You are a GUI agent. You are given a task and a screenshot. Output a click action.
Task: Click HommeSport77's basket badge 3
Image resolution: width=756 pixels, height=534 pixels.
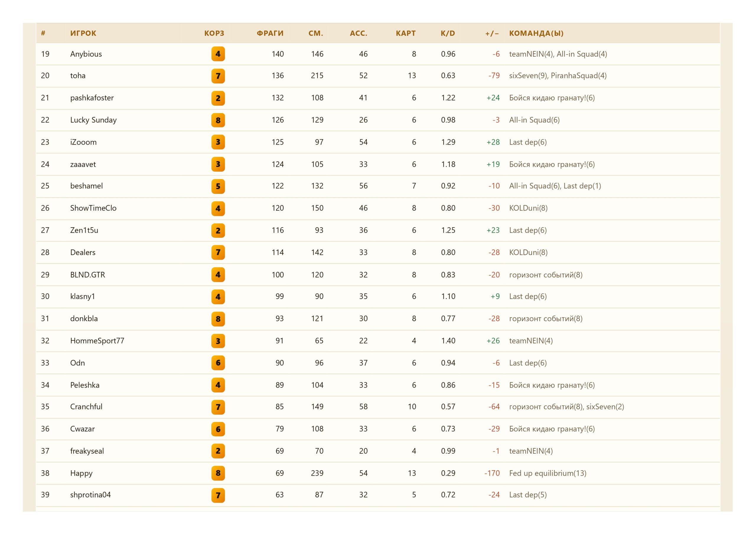click(218, 341)
